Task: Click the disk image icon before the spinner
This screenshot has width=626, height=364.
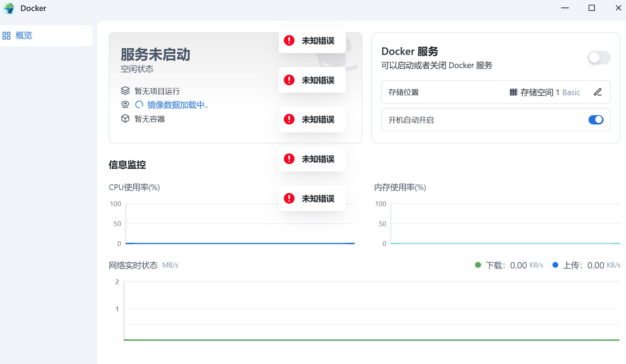Action: [x=125, y=104]
